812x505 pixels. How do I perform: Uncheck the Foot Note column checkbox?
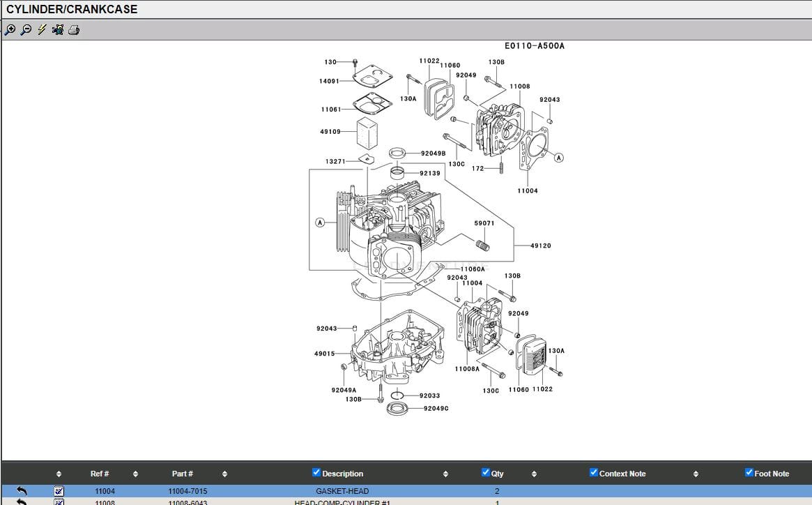pos(749,473)
